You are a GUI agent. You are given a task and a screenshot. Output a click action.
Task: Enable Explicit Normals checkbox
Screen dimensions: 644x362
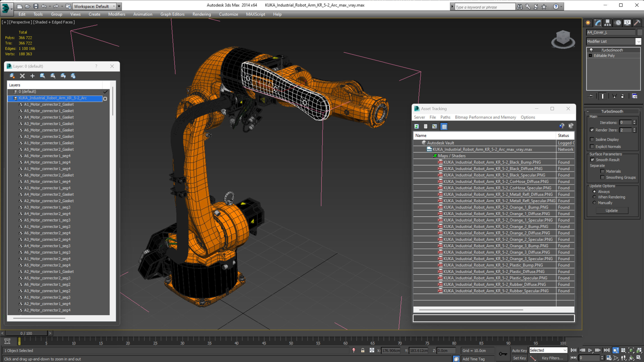coord(592,146)
